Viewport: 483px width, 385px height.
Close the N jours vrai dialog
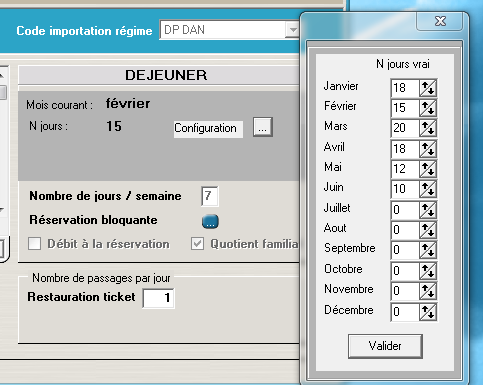pos(440,21)
